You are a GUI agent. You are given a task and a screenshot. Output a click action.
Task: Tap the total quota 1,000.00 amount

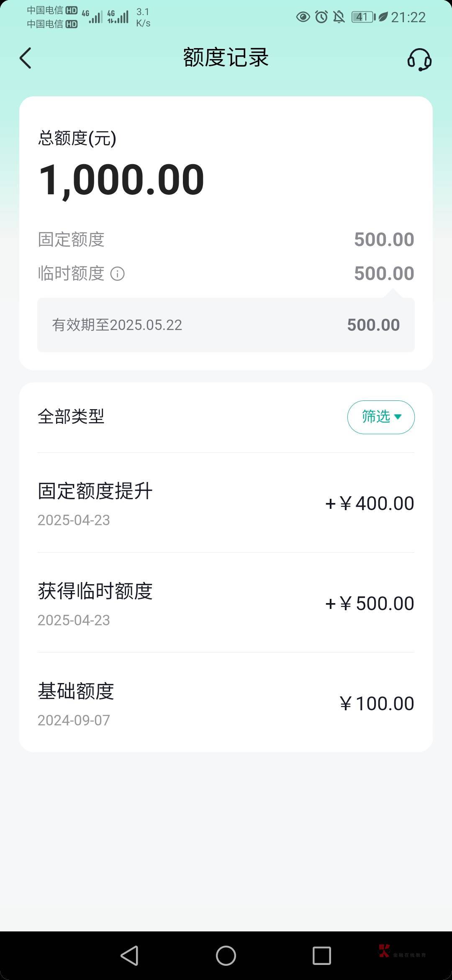click(121, 179)
